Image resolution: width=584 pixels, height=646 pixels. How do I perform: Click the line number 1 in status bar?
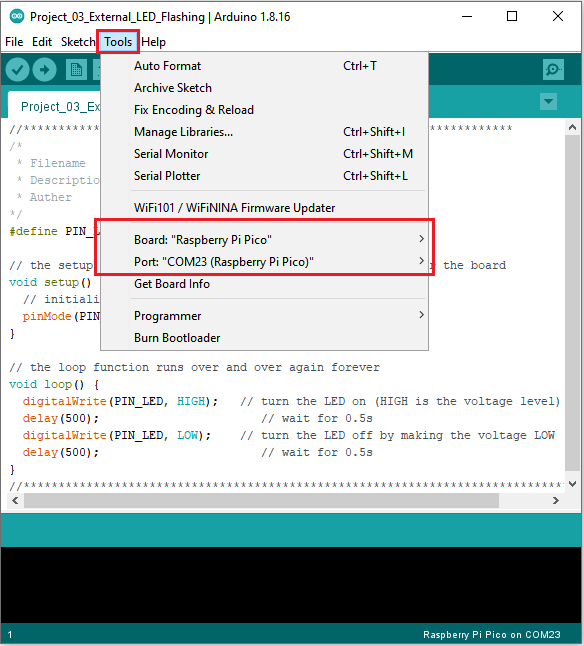[10, 634]
